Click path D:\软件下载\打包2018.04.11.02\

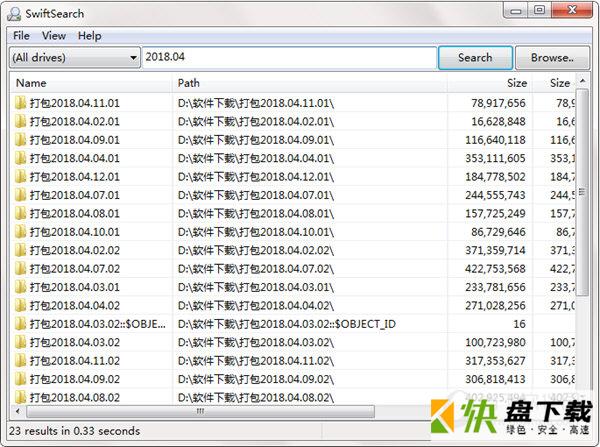pos(256,361)
